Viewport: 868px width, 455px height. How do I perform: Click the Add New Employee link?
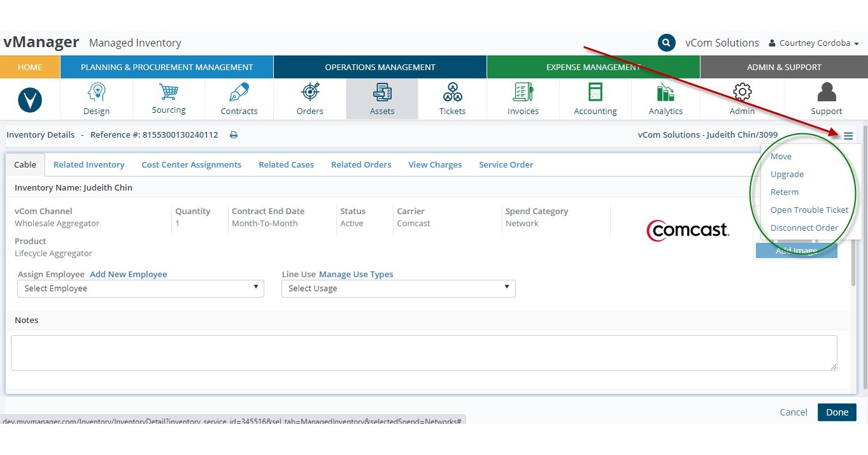tap(128, 273)
